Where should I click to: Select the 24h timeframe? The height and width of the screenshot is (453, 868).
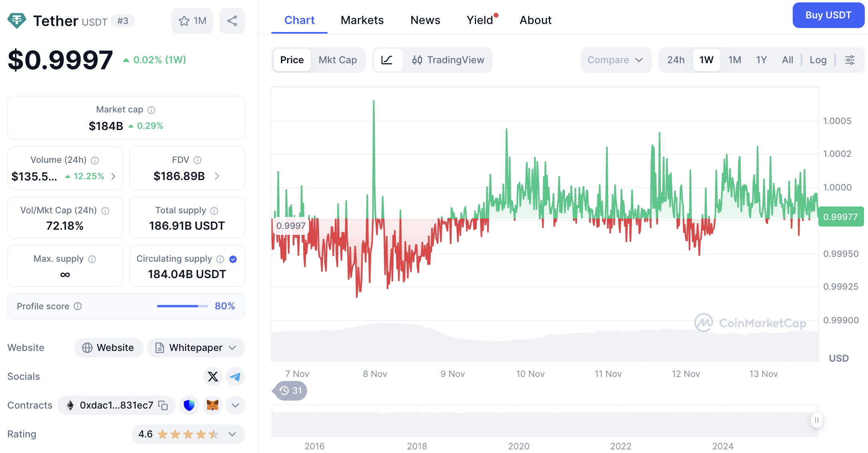[x=676, y=60]
